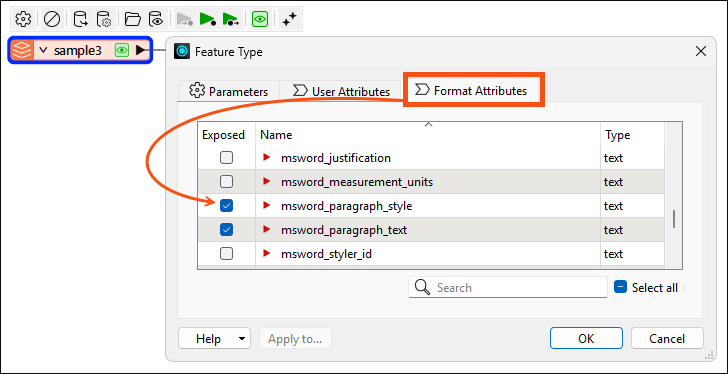Image resolution: width=728 pixels, height=374 pixels.
Task: Click the database inspect eye icon
Action: point(156,19)
